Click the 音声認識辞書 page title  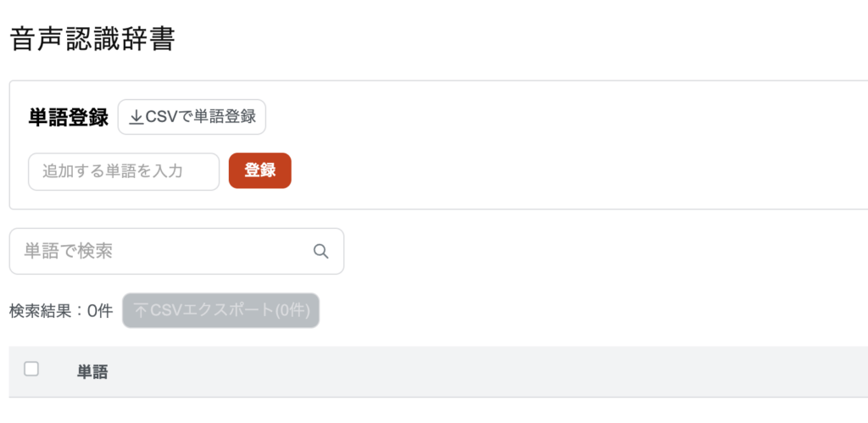pyautogui.click(x=92, y=39)
